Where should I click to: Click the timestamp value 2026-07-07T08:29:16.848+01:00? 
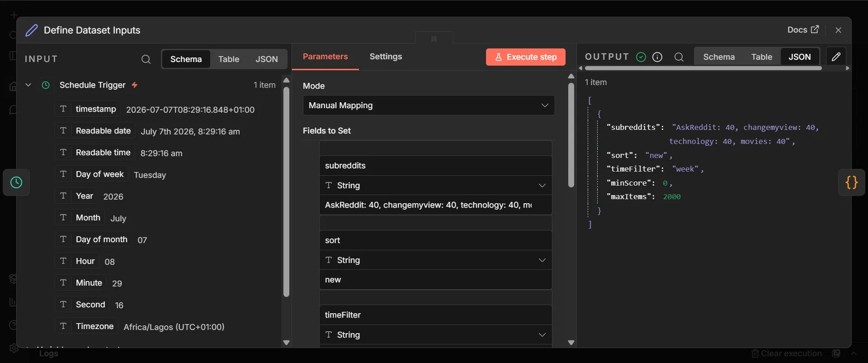(190, 110)
